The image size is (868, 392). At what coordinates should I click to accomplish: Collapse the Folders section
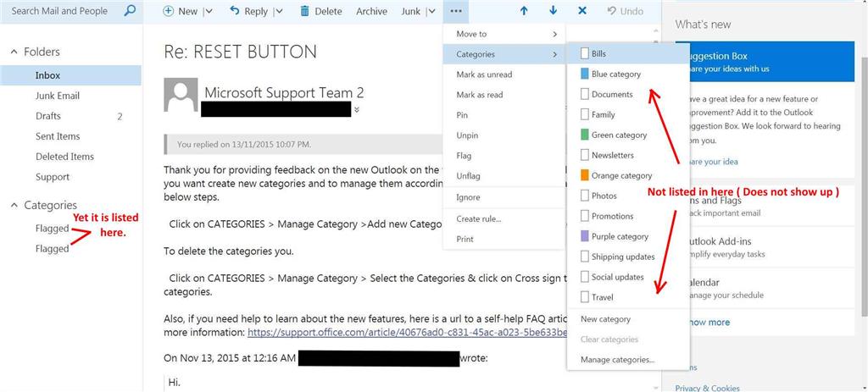pos(14,52)
